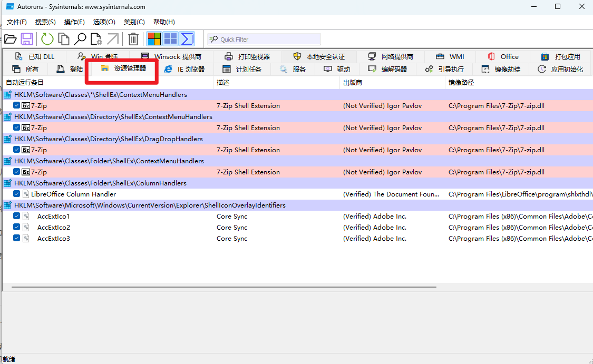Select the ShellIconOverlayIdentifiers registry key row
This screenshot has width=593, height=364.
coord(298,205)
